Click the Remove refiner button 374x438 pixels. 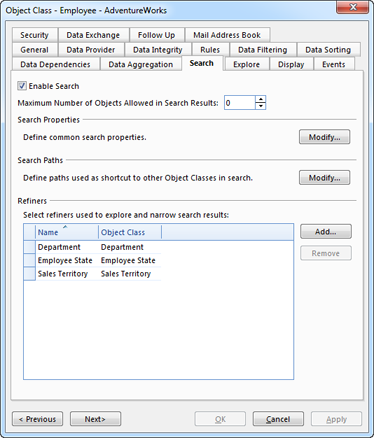point(326,253)
